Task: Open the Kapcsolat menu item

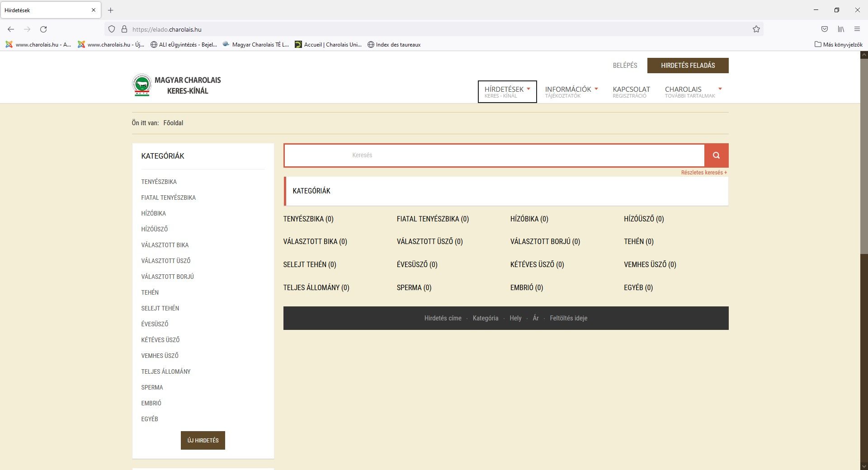Action: pos(631,91)
